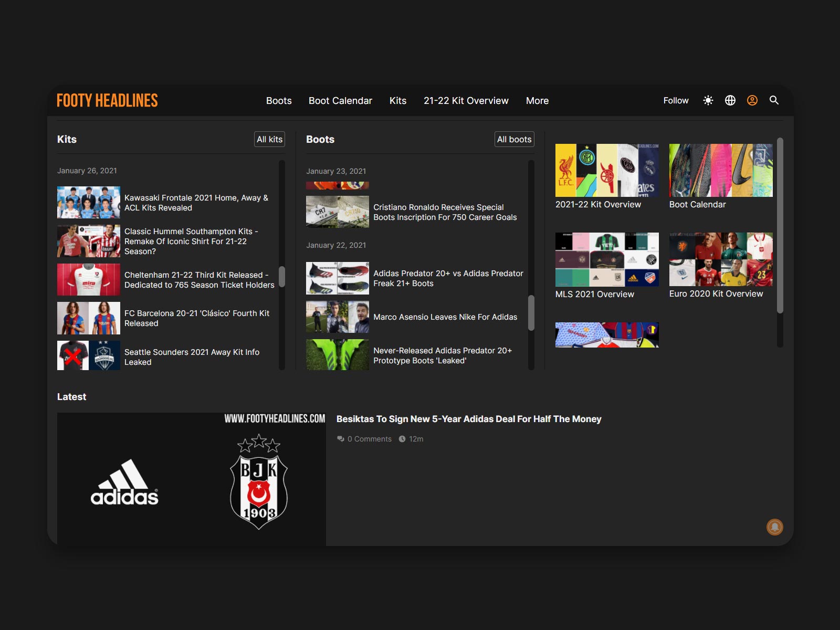Viewport: 840px width, 630px height.
Task: Toggle light mode with the sun icon
Action: (x=708, y=100)
